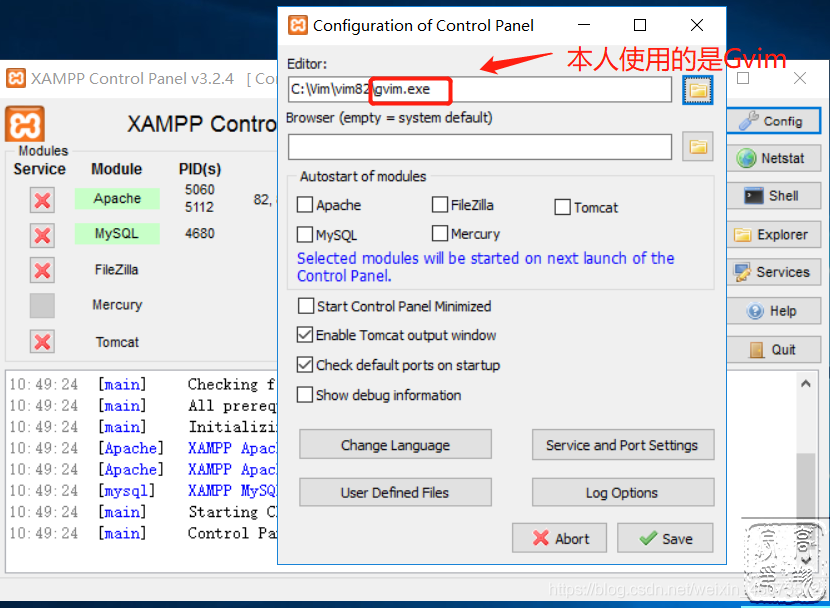The image size is (830, 608).
Task: Click the FileZilla module label
Action: point(116,269)
